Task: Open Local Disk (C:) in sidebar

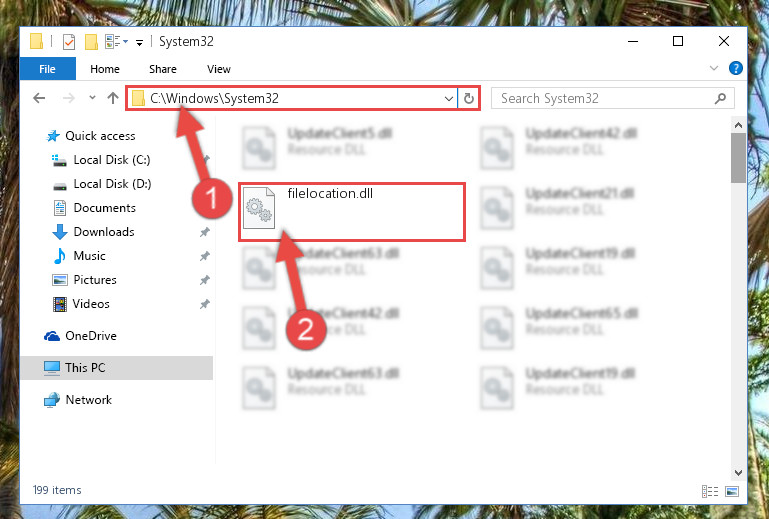Action: pyautogui.click(x=112, y=160)
